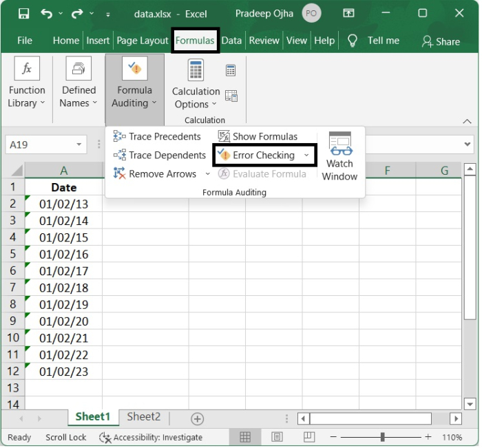The width and height of the screenshot is (482, 448).
Task: Switch to the Data tab
Action: [231, 41]
